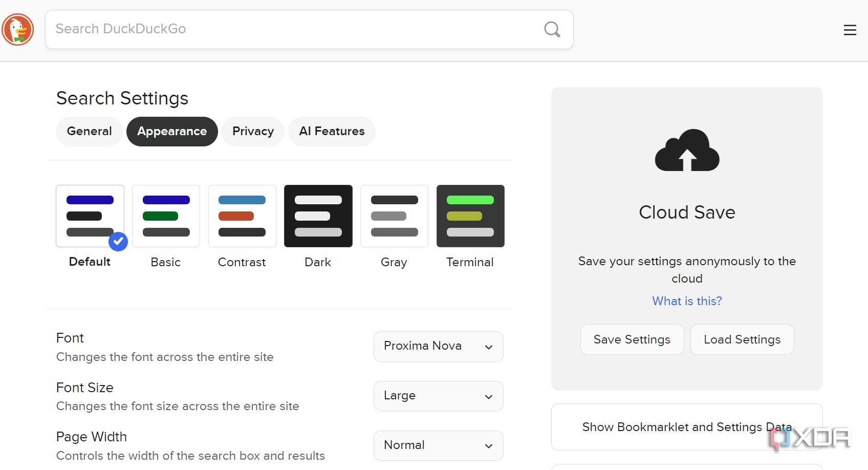The image size is (868, 470).
Task: Click the Contrast theme label text
Action: [x=242, y=262]
